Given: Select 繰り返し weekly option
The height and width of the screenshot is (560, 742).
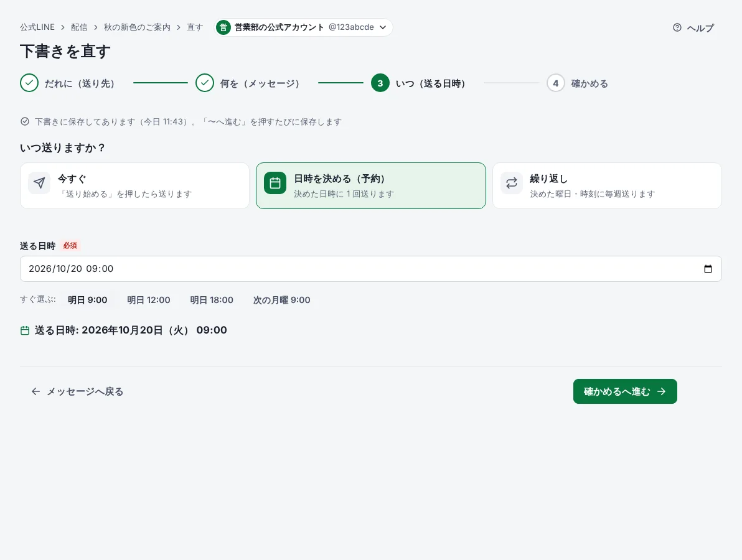Looking at the screenshot, I should tap(607, 185).
